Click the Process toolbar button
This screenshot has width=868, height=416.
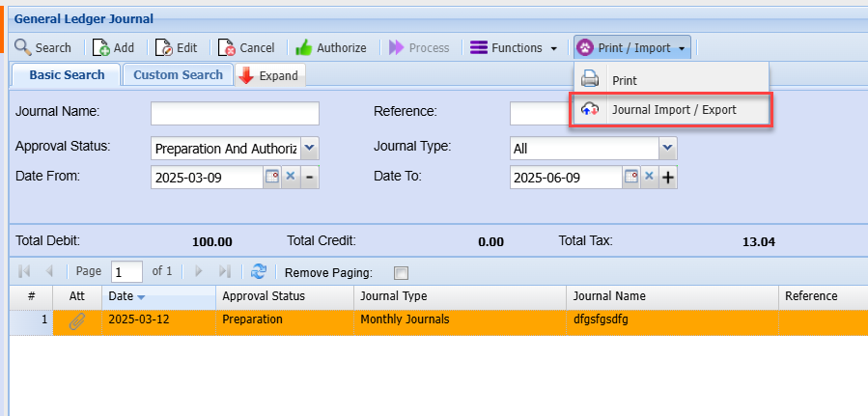pos(419,47)
